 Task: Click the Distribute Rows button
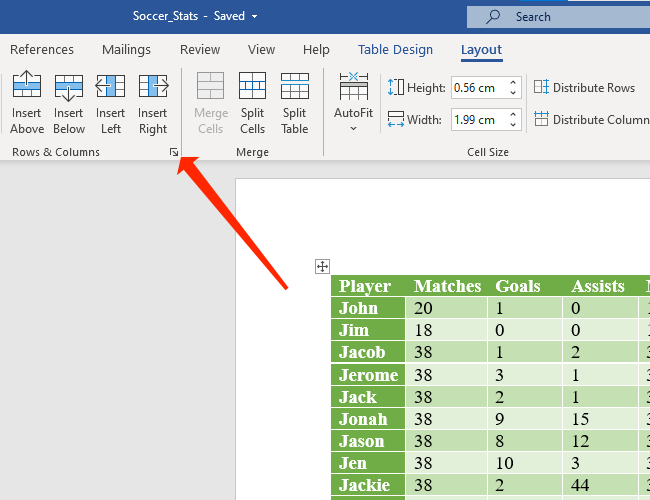584,88
